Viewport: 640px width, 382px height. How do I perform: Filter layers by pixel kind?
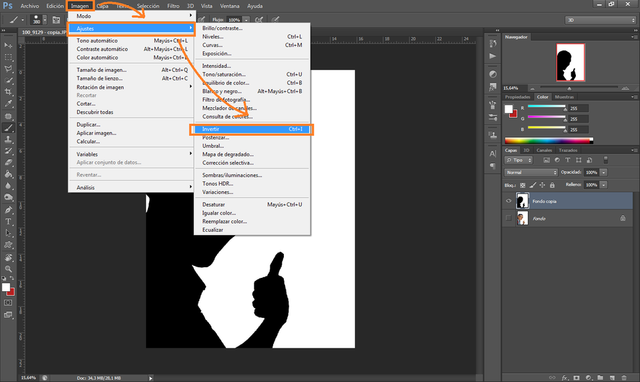point(547,160)
